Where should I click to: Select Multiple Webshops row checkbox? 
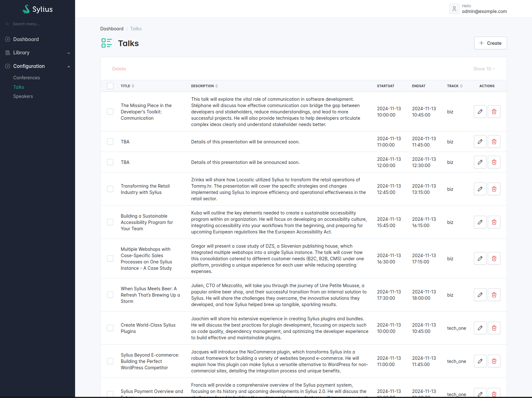110,258
